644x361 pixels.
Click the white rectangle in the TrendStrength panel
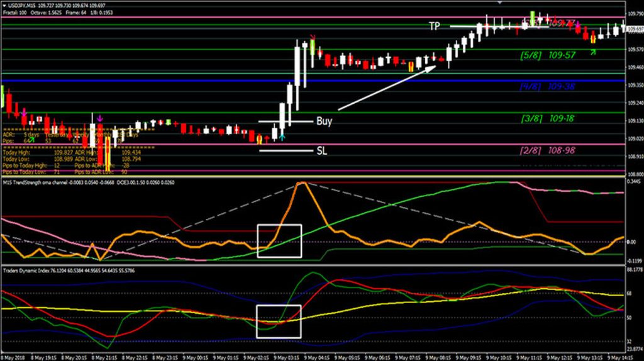pos(279,241)
